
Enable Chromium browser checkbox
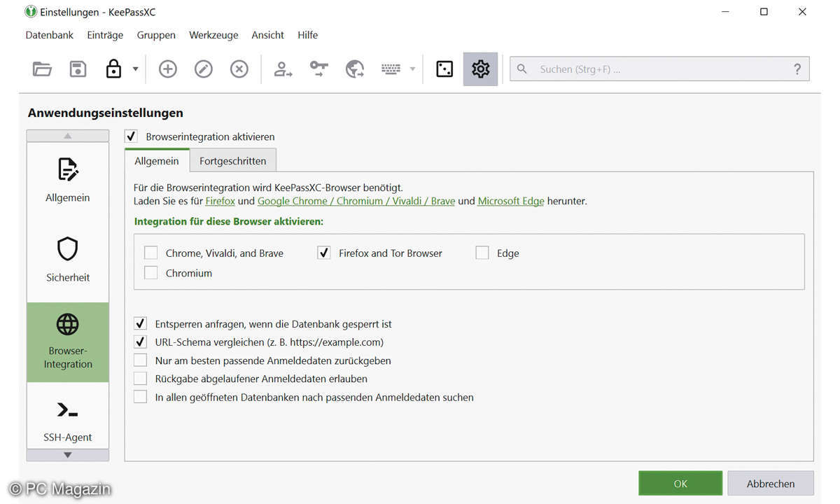click(x=150, y=272)
